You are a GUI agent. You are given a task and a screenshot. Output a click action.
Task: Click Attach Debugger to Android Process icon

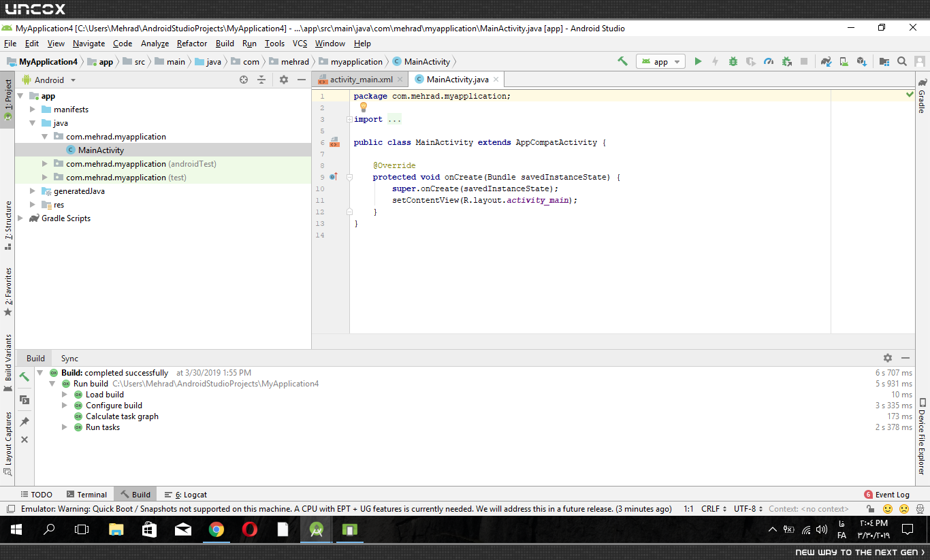(x=786, y=61)
